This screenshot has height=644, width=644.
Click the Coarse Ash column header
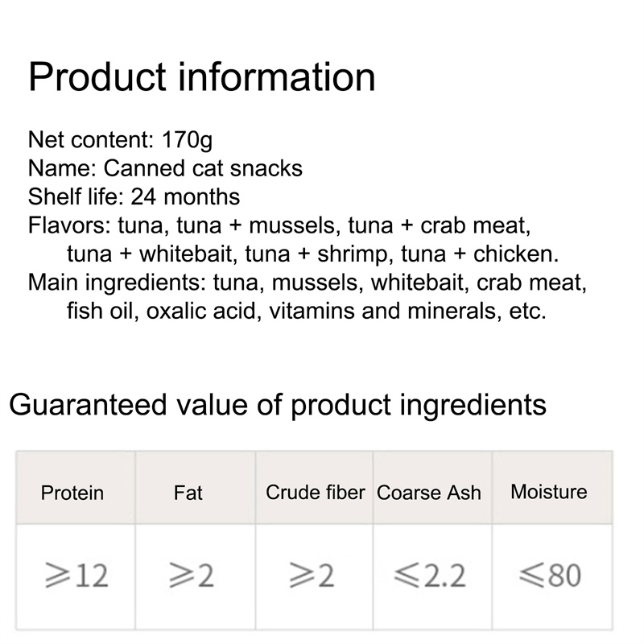pyautogui.click(x=428, y=493)
